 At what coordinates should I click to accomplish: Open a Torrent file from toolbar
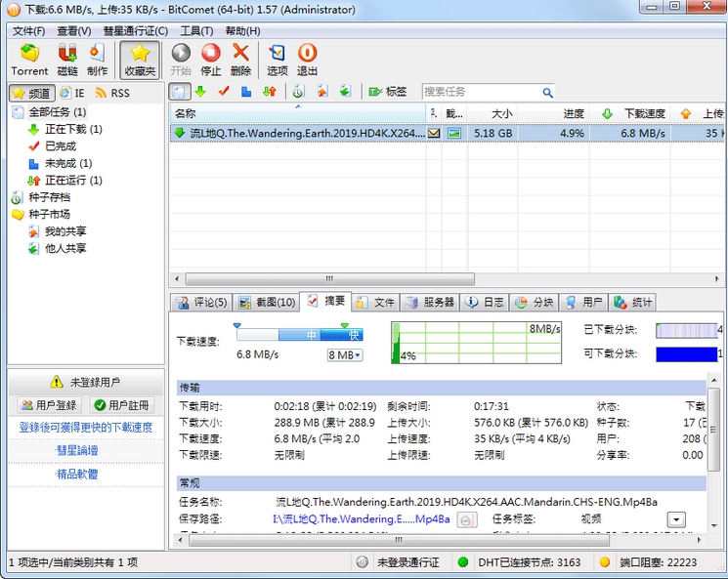click(x=29, y=60)
